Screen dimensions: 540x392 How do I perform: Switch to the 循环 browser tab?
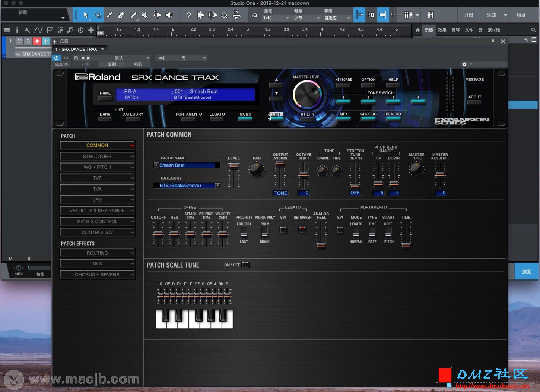point(456,30)
